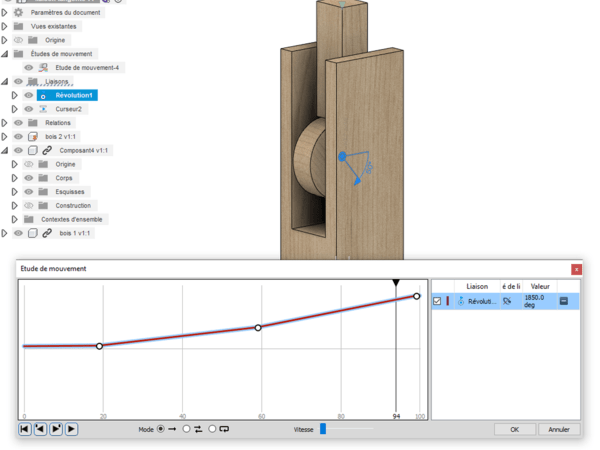Expand the bois 1 v1:1 component
The height and width of the screenshot is (450, 600).
pyautogui.click(x=5, y=233)
